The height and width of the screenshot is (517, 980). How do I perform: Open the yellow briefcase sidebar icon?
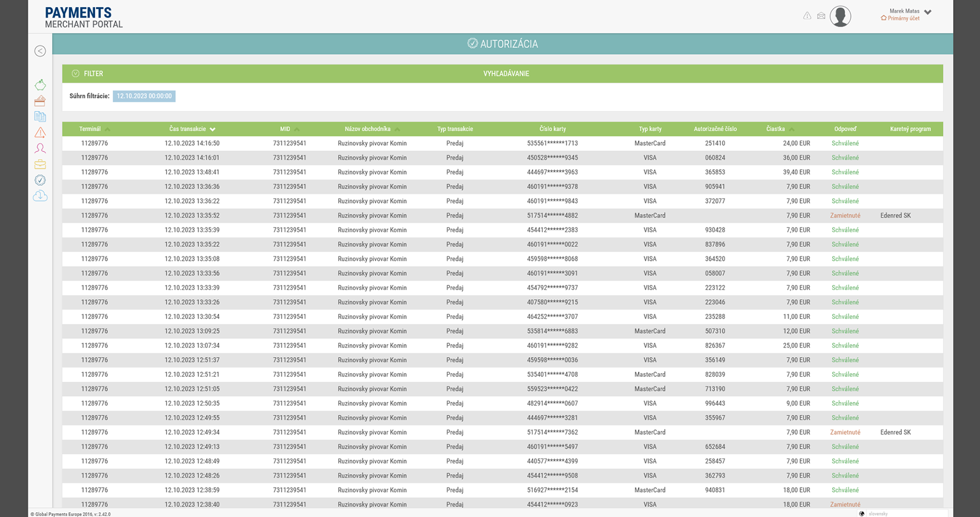(x=40, y=164)
